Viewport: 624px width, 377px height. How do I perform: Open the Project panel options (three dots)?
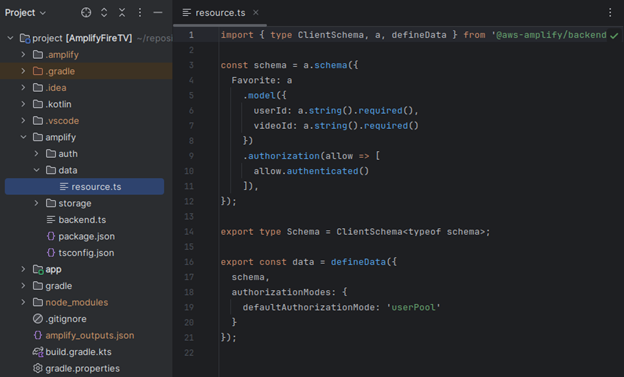(x=140, y=13)
